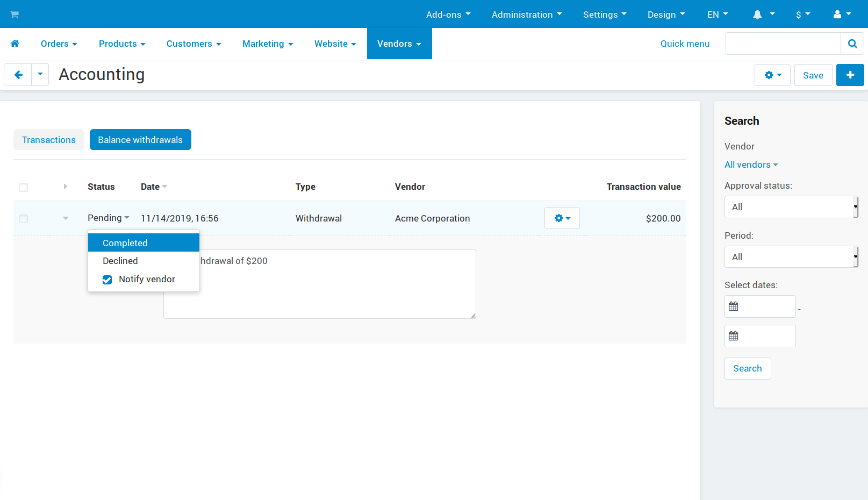Image resolution: width=868 pixels, height=500 pixels.
Task: Open the Vendors menu
Action: coord(399,44)
